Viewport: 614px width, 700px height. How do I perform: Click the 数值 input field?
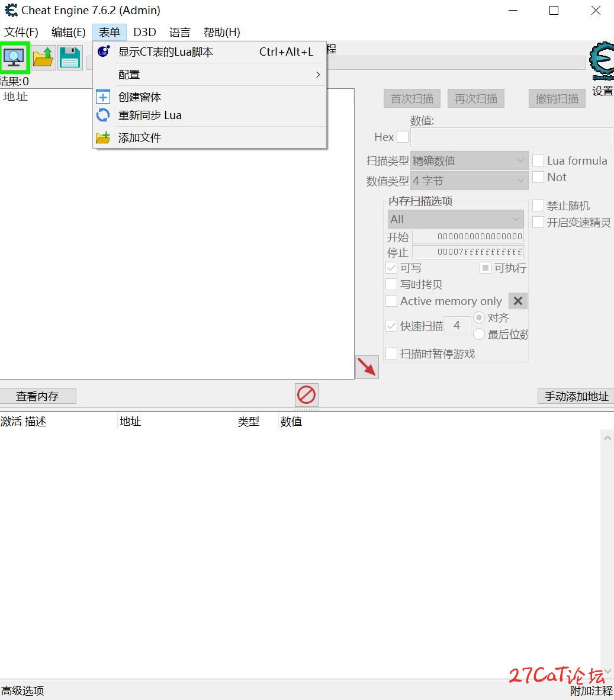(x=512, y=137)
